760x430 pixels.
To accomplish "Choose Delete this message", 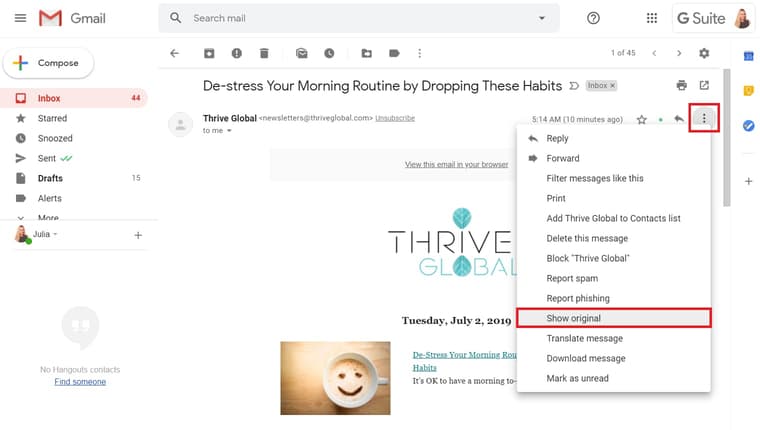I will click(x=614, y=239).
